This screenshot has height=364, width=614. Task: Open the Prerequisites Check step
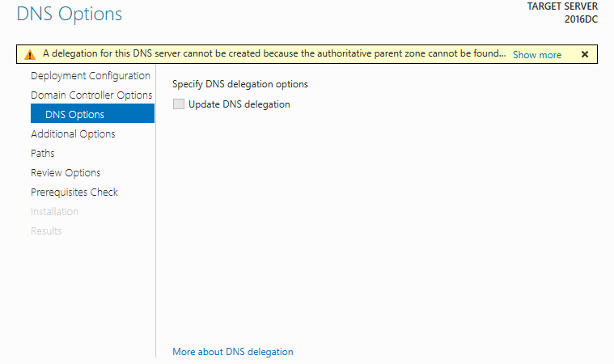[74, 193]
